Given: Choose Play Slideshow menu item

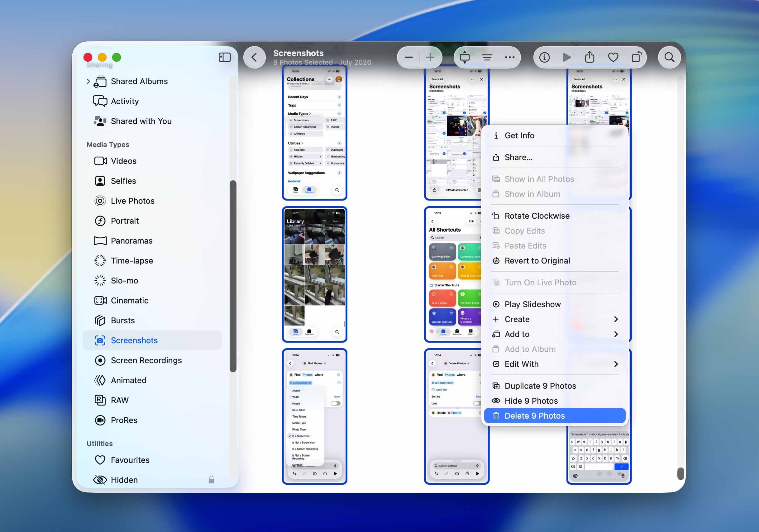Looking at the screenshot, I should click(x=555, y=304).
